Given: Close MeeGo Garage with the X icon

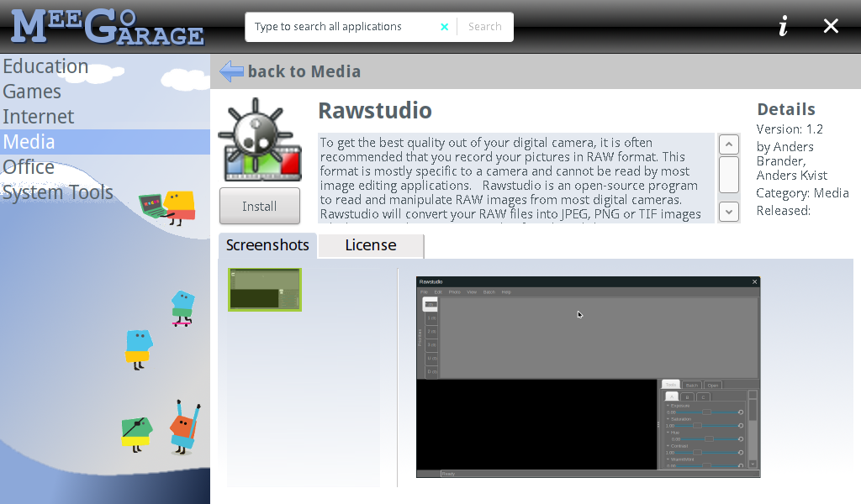Looking at the screenshot, I should point(831,27).
